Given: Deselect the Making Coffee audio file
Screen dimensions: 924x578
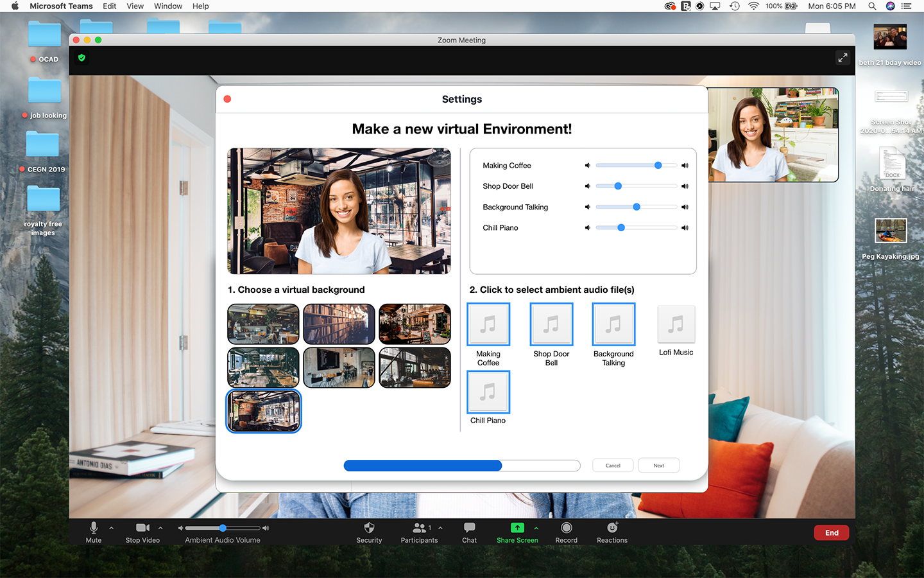Looking at the screenshot, I should 488,324.
